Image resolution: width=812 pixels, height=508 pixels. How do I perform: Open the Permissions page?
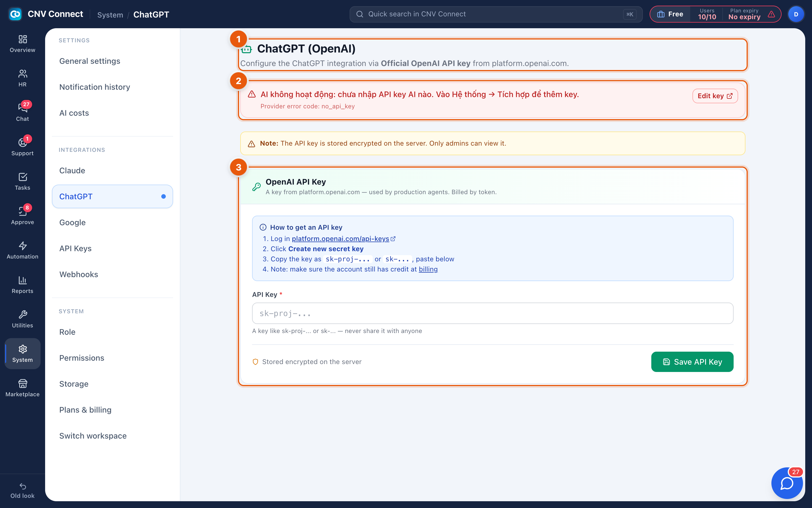point(112,358)
